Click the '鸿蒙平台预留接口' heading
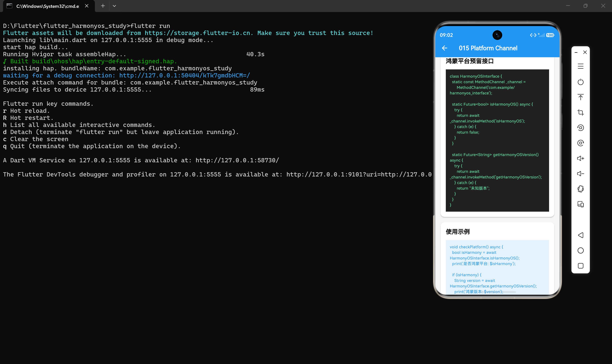Image resolution: width=612 pixels, height=364 pixels. click(x=470, y=61)
